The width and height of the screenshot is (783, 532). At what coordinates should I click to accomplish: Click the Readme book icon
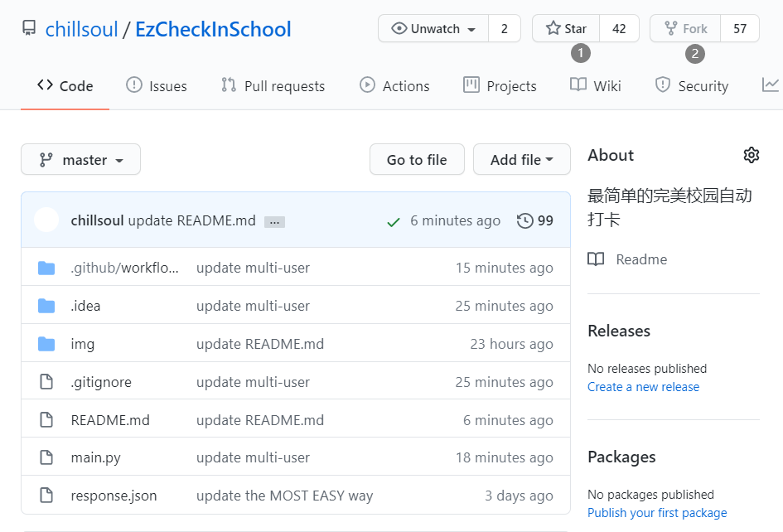point(596,259)
